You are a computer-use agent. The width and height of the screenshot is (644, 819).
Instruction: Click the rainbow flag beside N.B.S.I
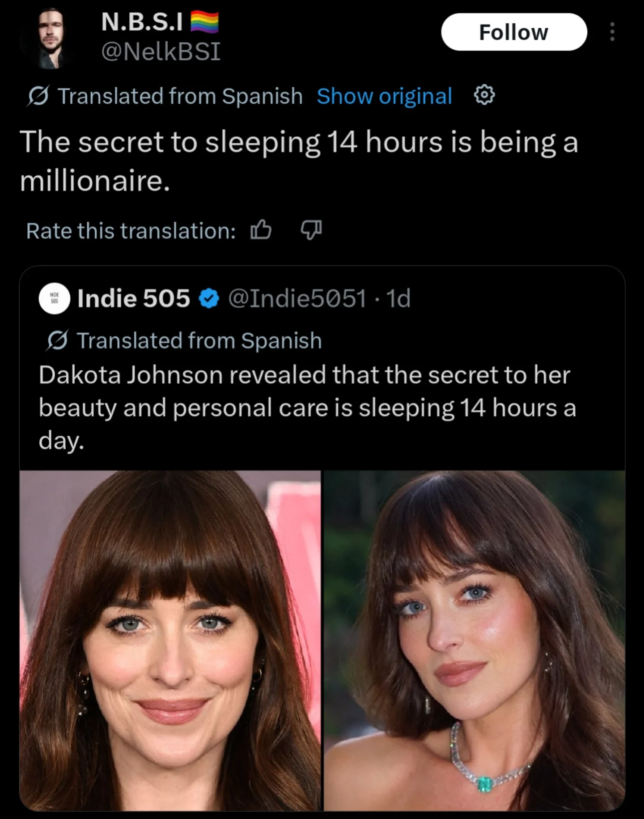pyautogui.click(x=204, y=22)
